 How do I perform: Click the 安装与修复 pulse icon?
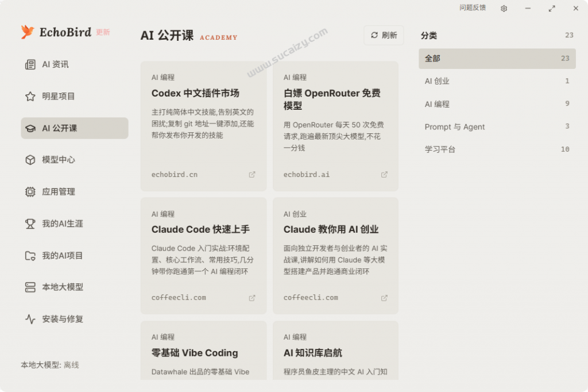pos(30,319)
